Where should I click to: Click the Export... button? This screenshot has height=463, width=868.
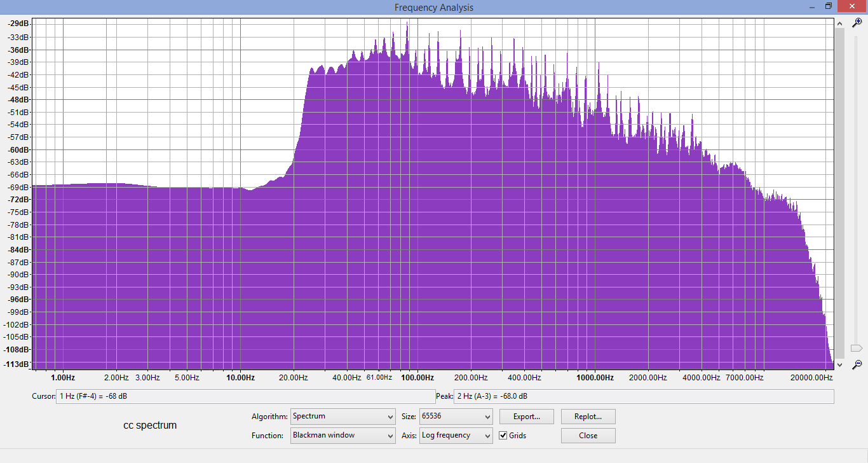pos(526,417)
